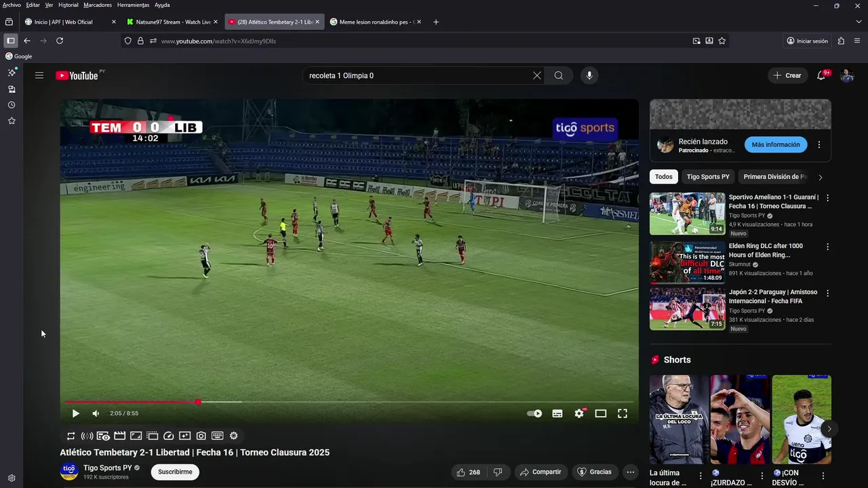This screenshot has width=868, height=488.
Task: Click the Compartir button
Action: (x=542, y=472)
